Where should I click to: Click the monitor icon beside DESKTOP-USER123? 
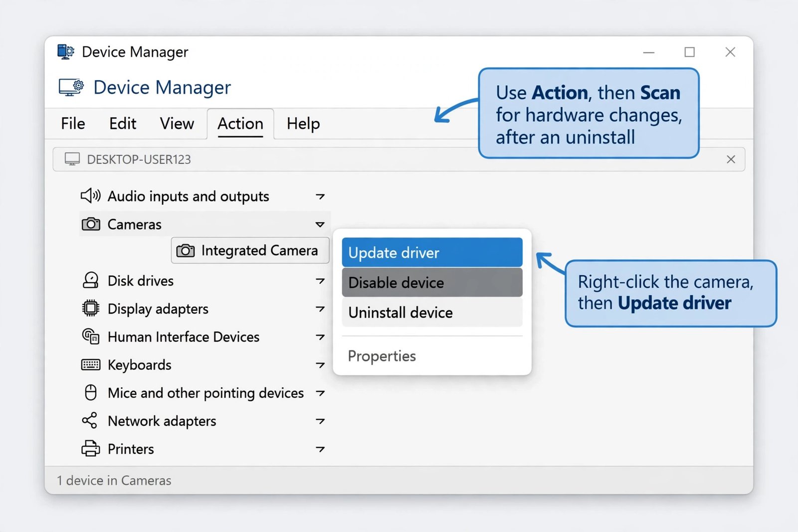coord(72,159)
